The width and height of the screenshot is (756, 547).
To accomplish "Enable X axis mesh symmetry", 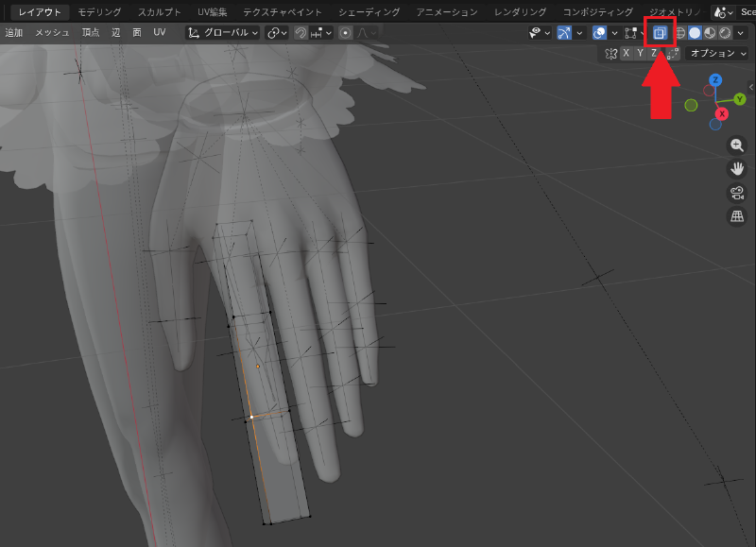I will point(626,53).
